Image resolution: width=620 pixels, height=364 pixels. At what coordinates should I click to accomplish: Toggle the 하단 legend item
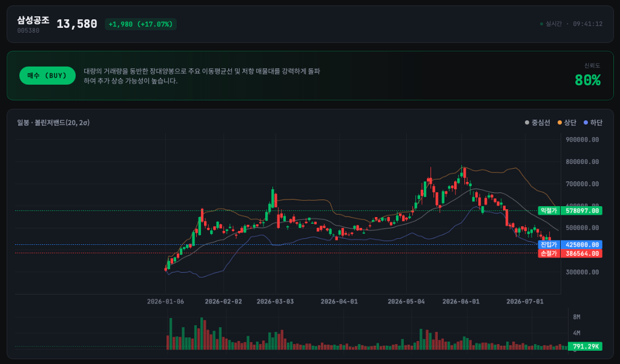pyautogui.click(x=593, y=123)
